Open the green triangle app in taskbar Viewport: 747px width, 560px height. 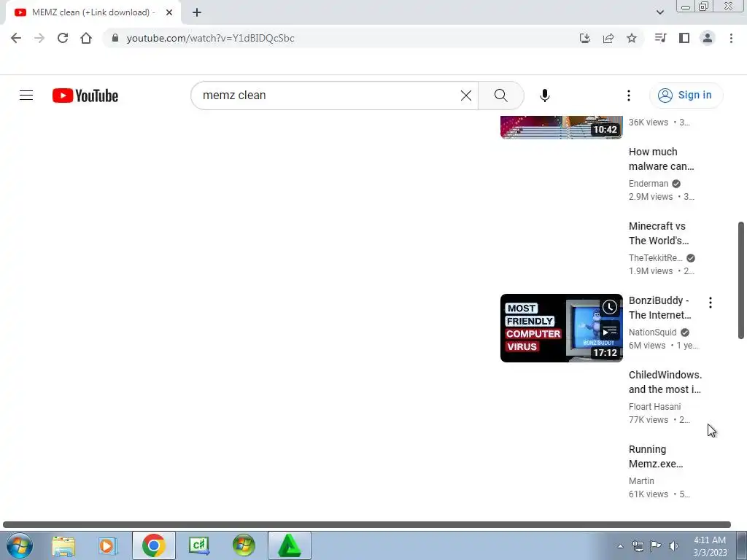[x=289, y=545]
